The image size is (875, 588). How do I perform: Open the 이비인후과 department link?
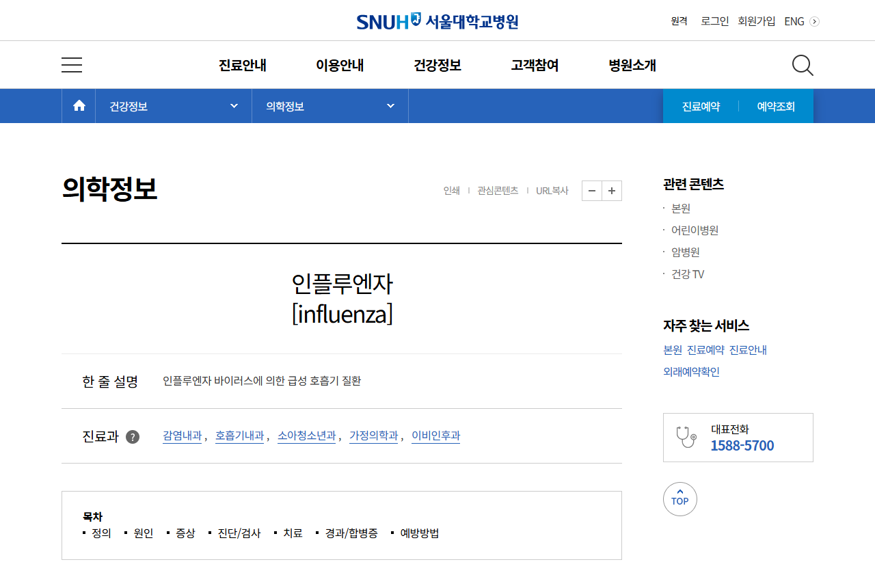coord(435,436)
